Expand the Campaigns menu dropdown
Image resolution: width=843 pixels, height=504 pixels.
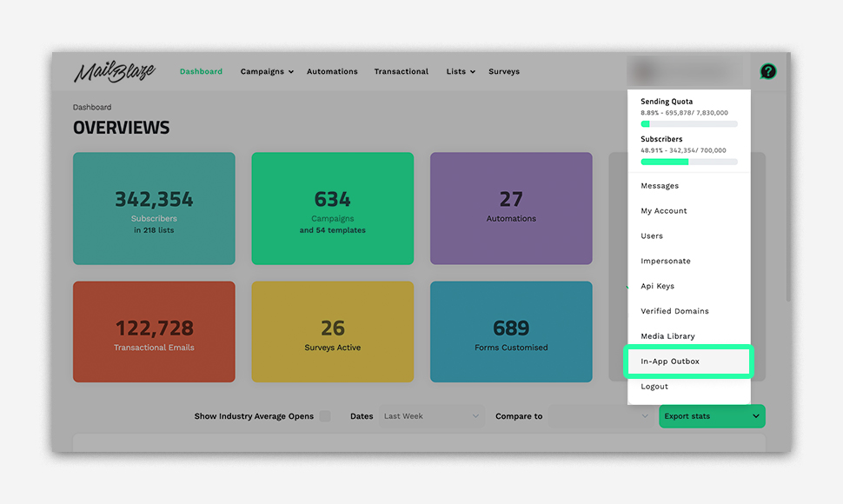pyautogui.click(x=267, y=72)
